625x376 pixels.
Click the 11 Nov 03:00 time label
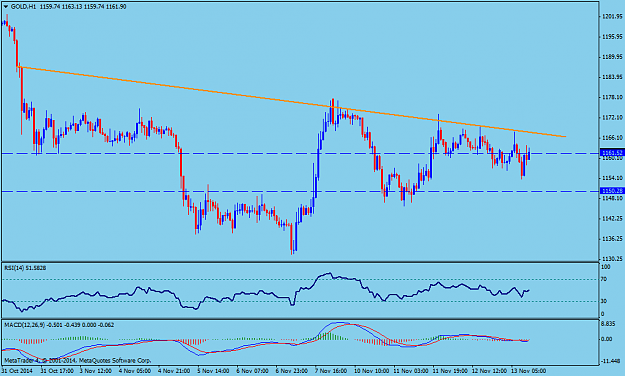point(411,371)
